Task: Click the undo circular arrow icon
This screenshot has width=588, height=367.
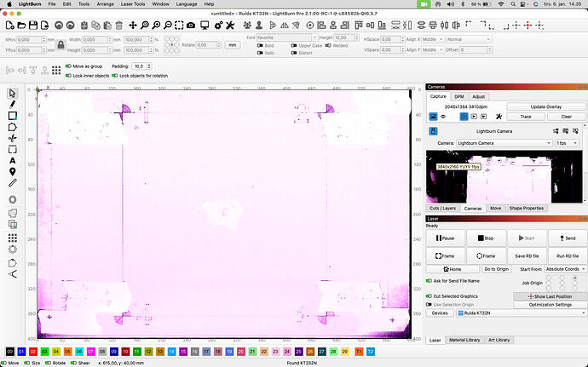Action: coord(59,26)
